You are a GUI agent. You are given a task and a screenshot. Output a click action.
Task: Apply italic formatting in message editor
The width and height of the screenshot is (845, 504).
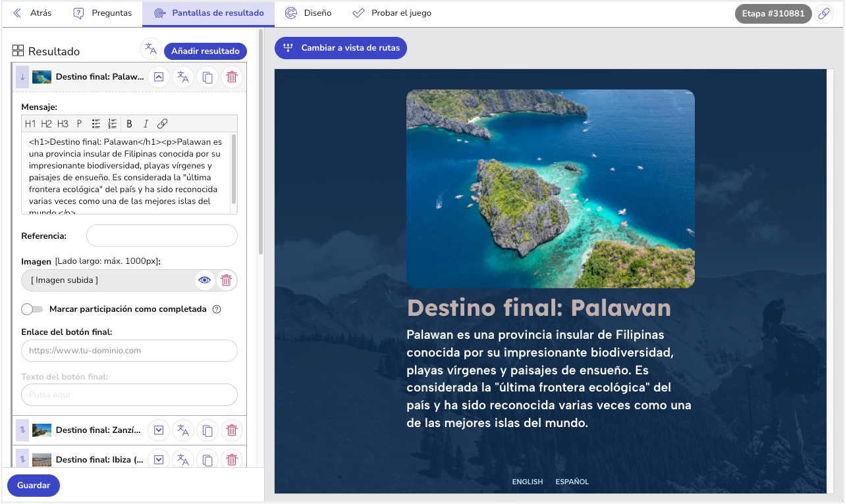(x=146, y=124)
